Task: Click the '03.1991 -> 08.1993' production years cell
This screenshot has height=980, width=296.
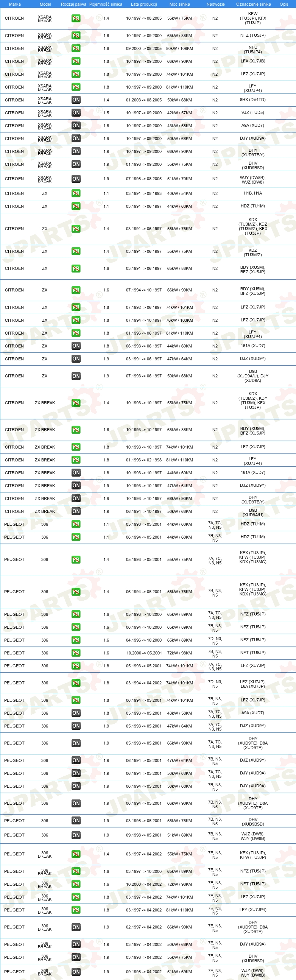Action: (x=144, y=194)
